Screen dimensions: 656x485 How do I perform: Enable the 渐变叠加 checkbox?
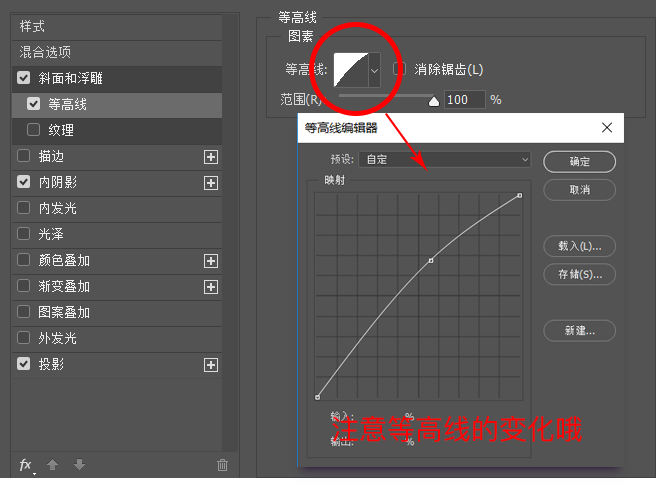(24, 285)
